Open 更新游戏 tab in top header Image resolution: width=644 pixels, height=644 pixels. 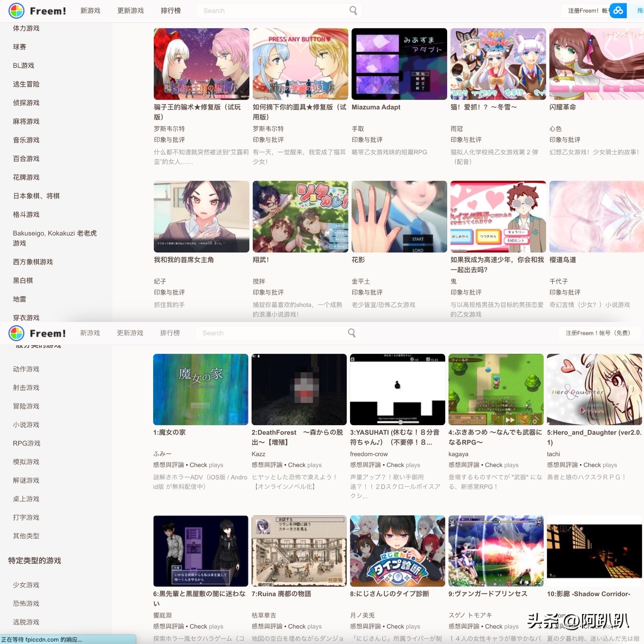click(130, 11)
